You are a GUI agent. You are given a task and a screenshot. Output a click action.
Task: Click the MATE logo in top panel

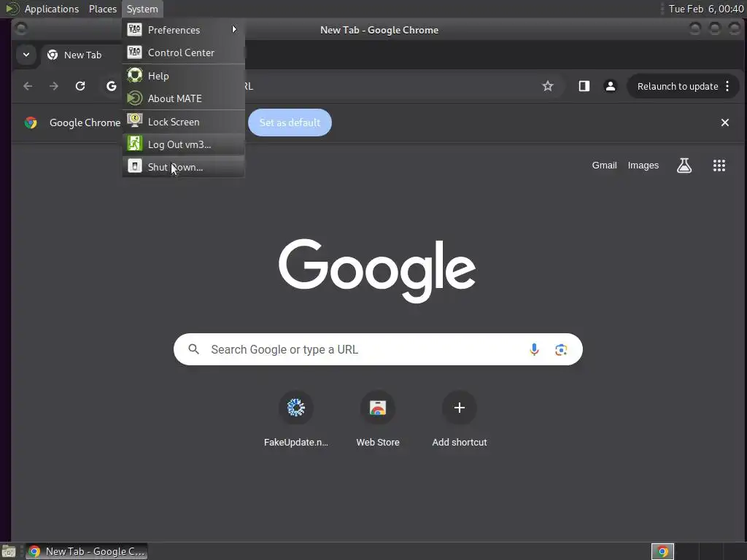(x=12, y=9)
